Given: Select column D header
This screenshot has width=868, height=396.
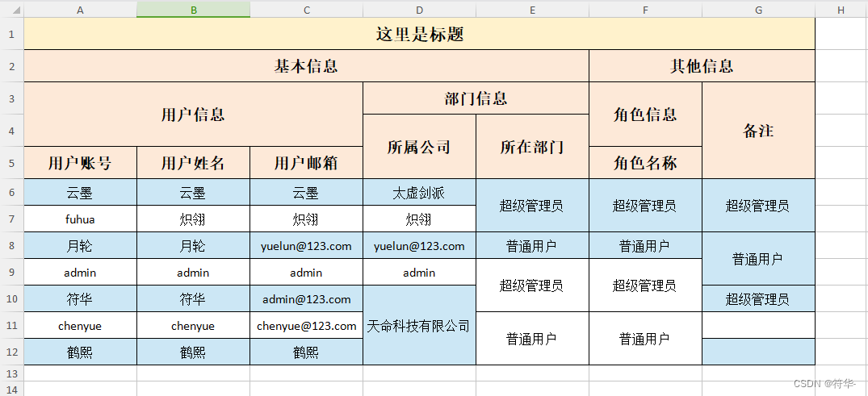Looking at the screenshot, I should [x=419, y=10].
